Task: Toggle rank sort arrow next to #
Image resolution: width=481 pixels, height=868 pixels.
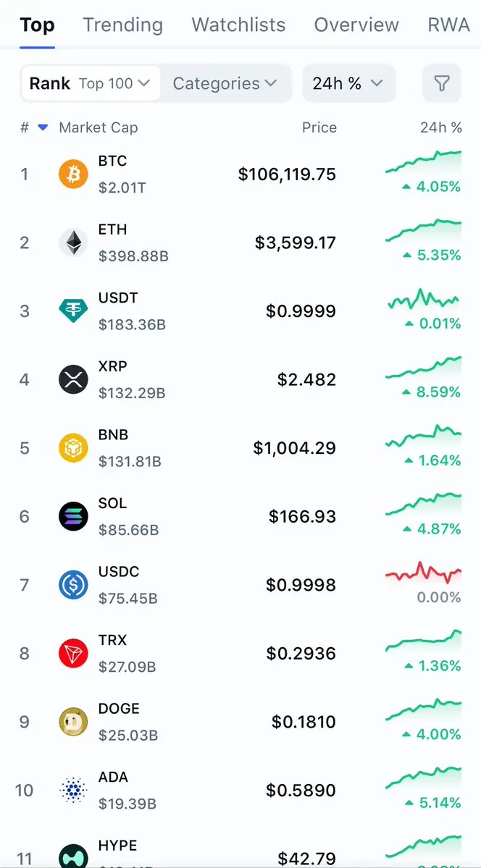Action: pyautogui.click(x=43, y=128)
